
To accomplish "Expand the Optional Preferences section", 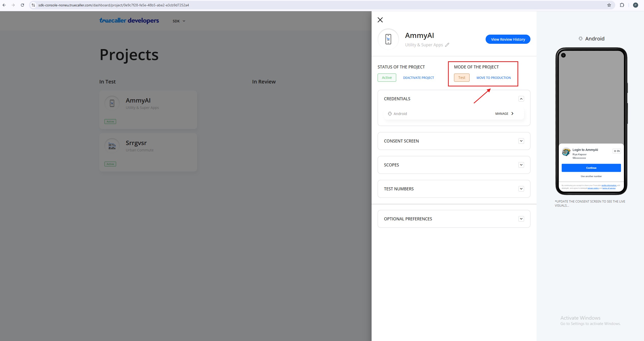I will (x=521, y=219).
